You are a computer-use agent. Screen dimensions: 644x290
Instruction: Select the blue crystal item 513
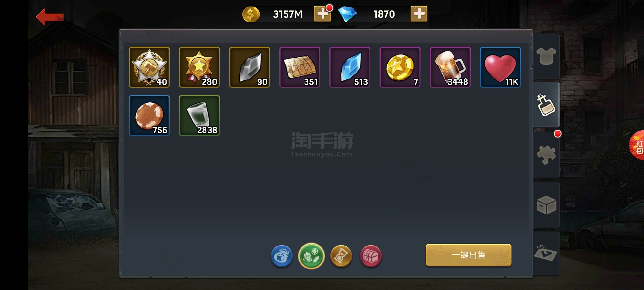point(350,67)
